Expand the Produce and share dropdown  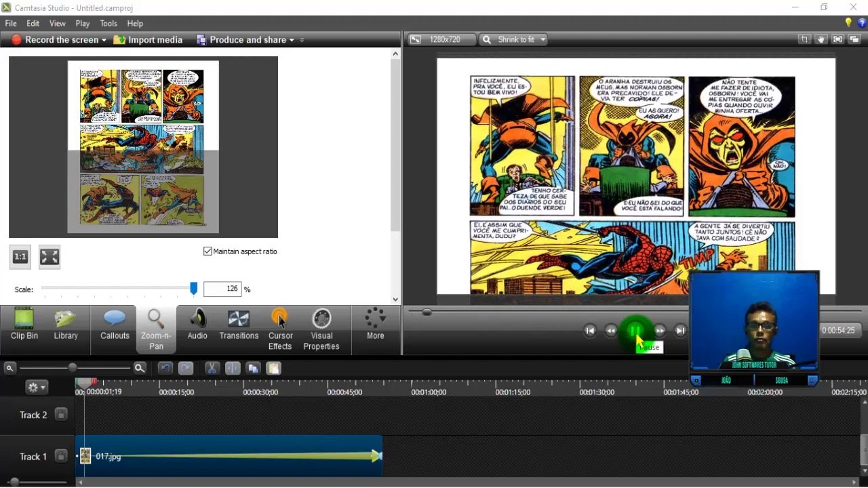coord(292,40)
